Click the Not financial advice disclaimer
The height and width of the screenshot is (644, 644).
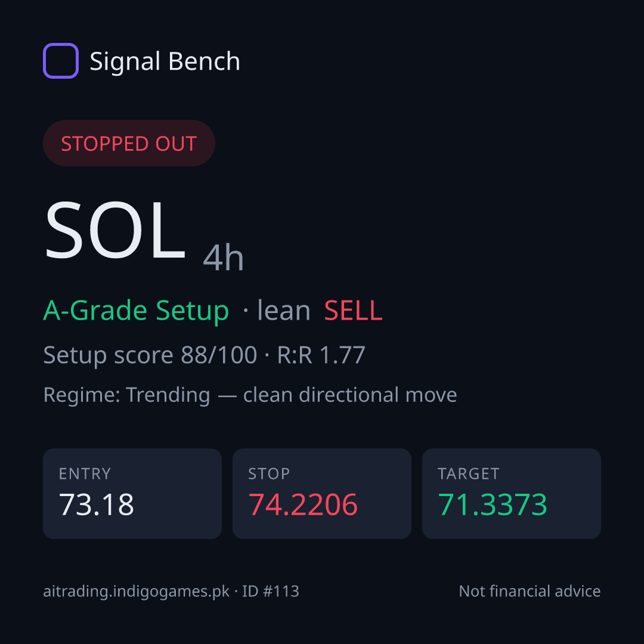pos(530,591)
